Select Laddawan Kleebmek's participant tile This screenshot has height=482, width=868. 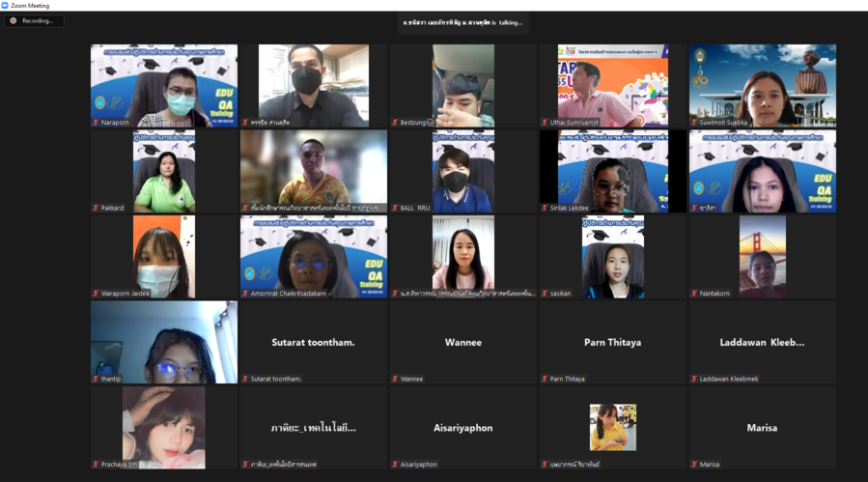(762, 342)
